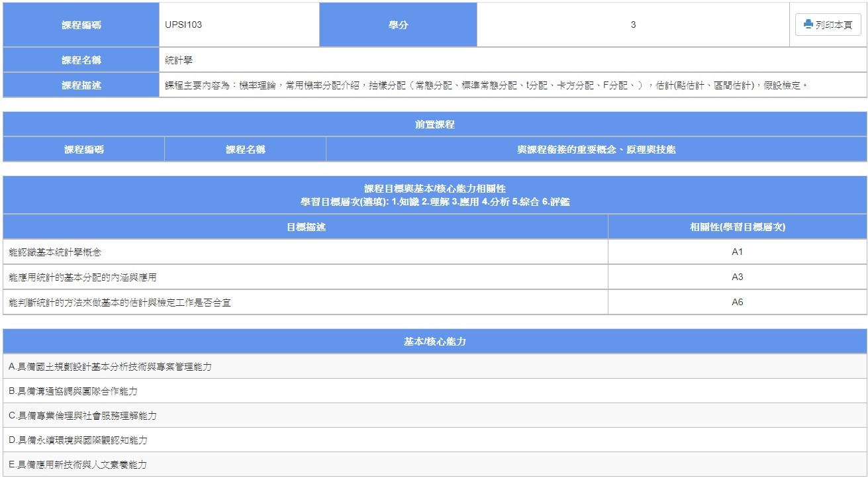Viewport: 868px width, 478px height.
Task: Click the credit value 3
Action: click(633, 24)
